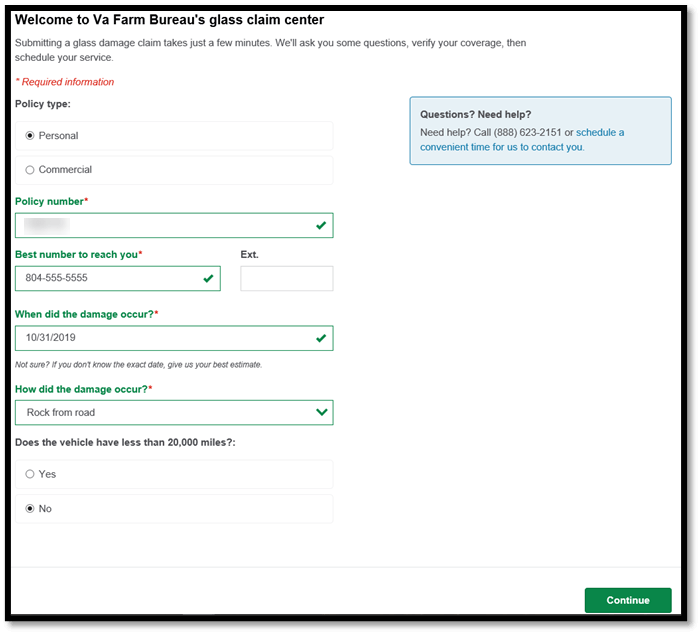This screenshot has height=634, width=700.
Task: Click the How did the damage occur label
Action: pos(83,389)
